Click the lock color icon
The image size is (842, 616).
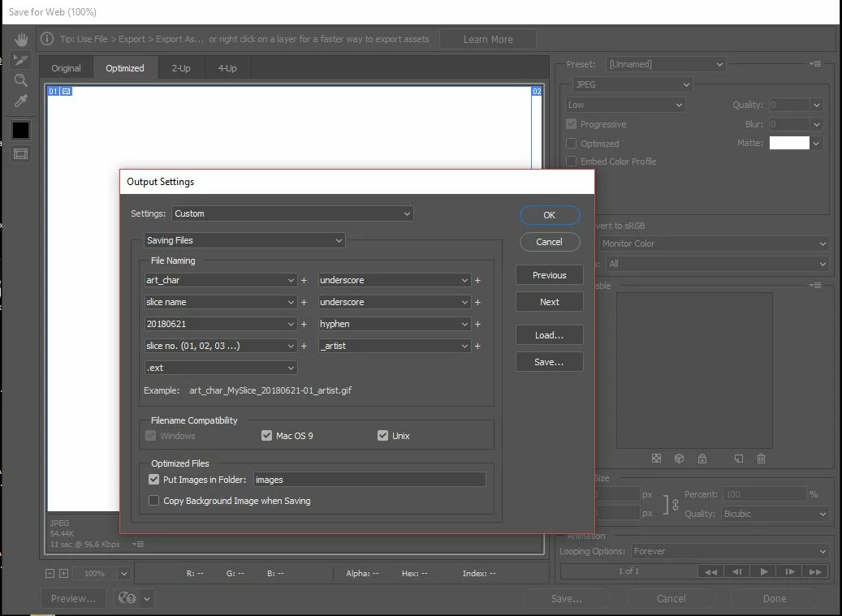pyautogui.click(x=702, y=459)
